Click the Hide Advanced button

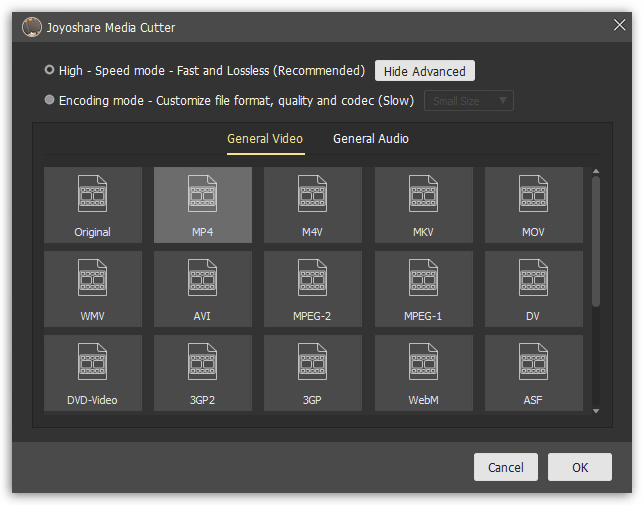425,71
